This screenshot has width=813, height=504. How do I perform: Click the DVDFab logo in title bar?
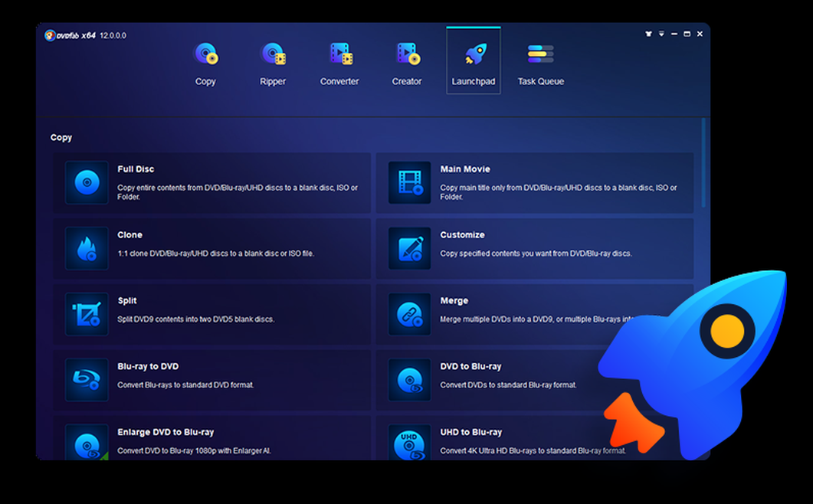tap(50, 35)
